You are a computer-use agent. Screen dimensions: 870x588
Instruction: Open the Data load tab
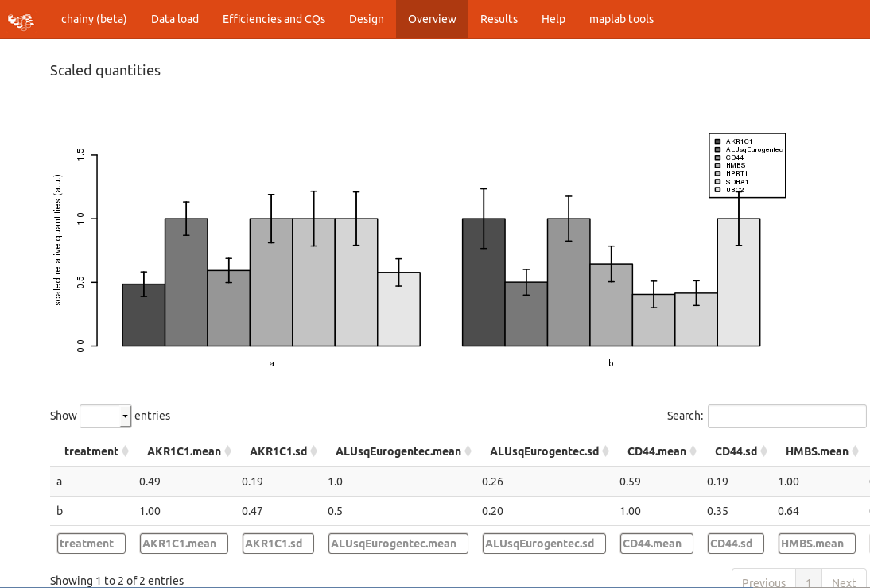pyautogui.click(x=175, y=19)
